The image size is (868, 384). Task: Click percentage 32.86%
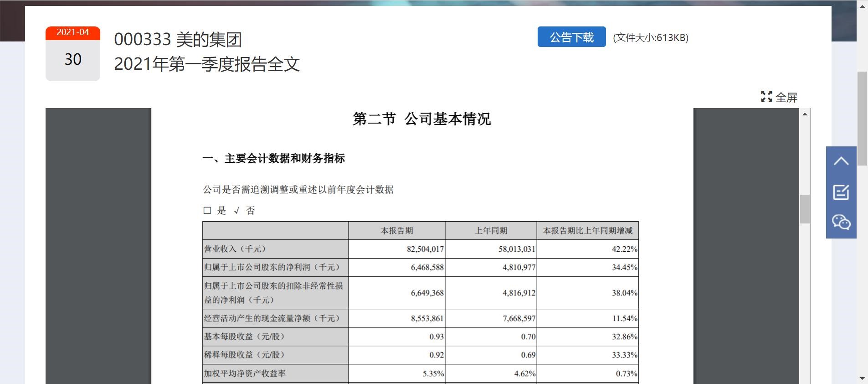click(625, 337)
